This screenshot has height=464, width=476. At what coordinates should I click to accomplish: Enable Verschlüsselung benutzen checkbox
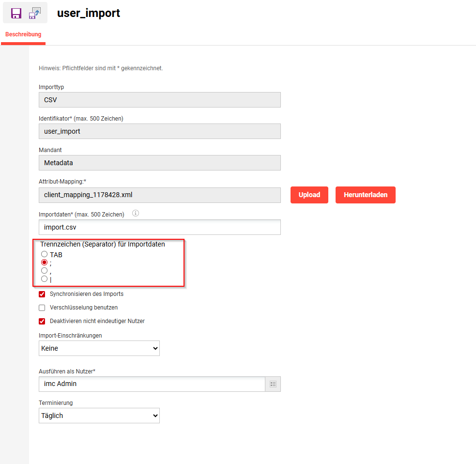point(42,308)
